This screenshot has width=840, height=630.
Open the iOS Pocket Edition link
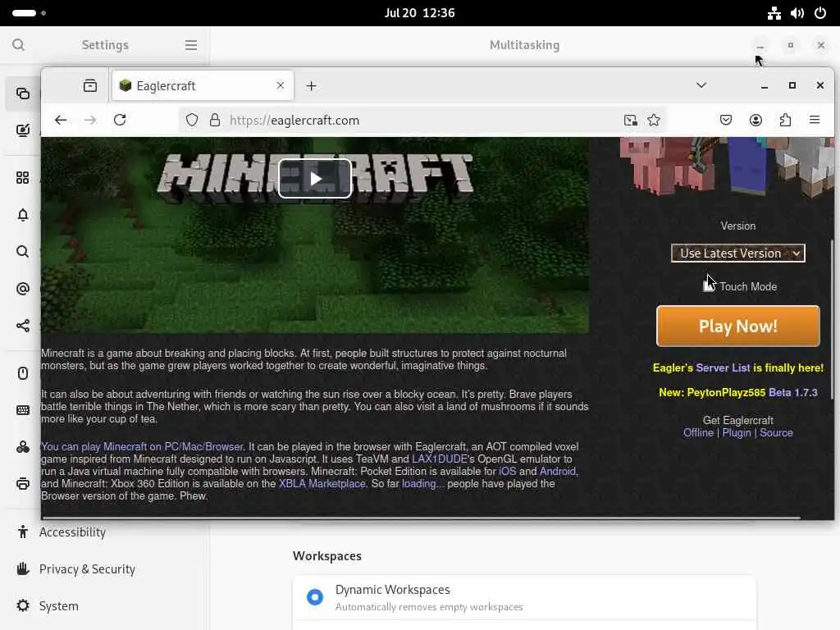tap(507, 472)
